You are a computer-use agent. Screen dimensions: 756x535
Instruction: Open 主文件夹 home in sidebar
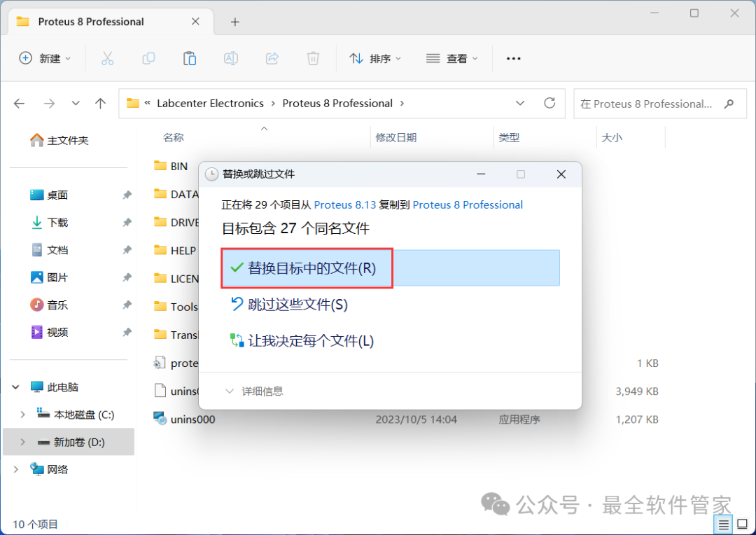tap(59, 140)
